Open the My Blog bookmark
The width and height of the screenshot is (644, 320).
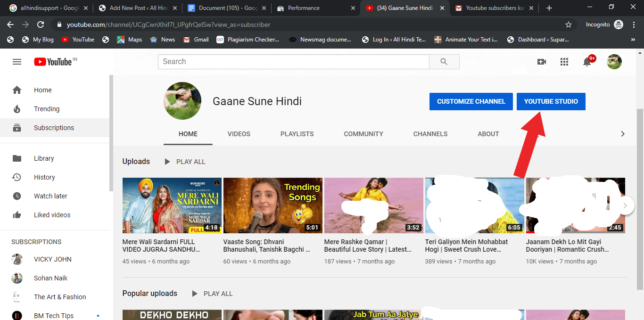(38, 40)
